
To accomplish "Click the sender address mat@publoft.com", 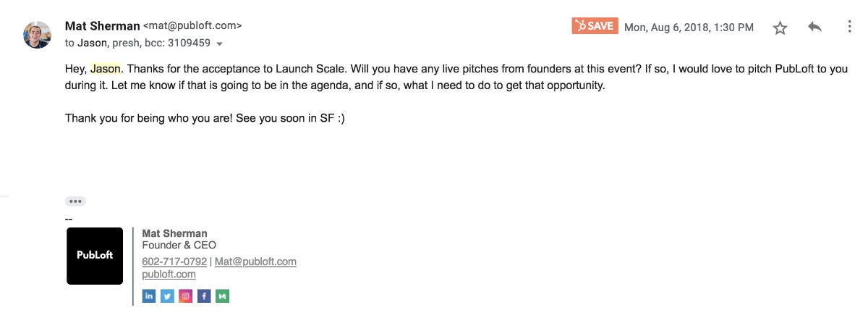I will tap(192, 26).
